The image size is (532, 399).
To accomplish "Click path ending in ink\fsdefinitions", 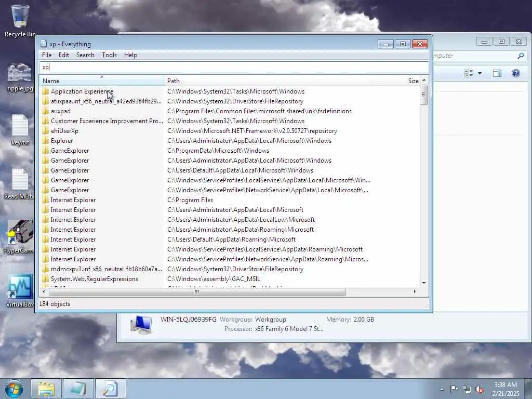I will click(x=260, y=111).
